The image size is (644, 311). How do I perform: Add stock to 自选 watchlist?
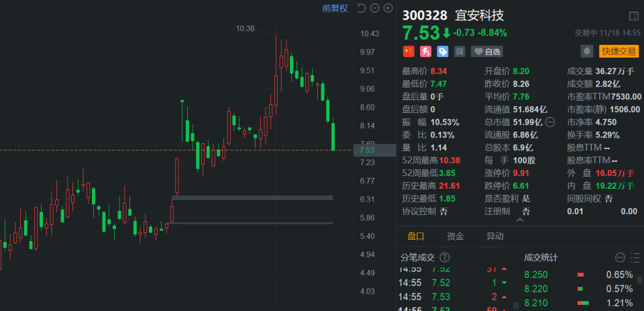pyautogui.click(x=487, y=52)
